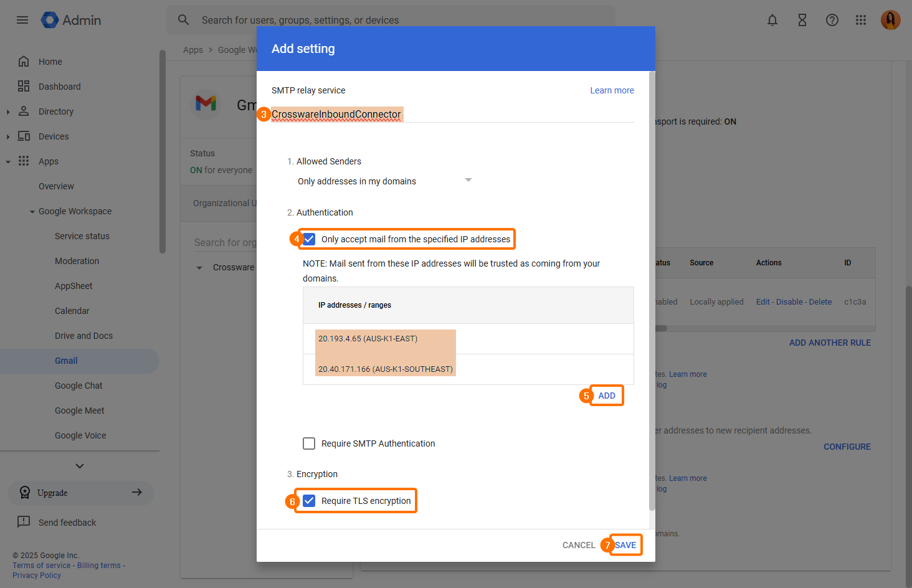Expand the Devices section in sidebar
This screenshot has width=912, height=588.
pos(8,137)
